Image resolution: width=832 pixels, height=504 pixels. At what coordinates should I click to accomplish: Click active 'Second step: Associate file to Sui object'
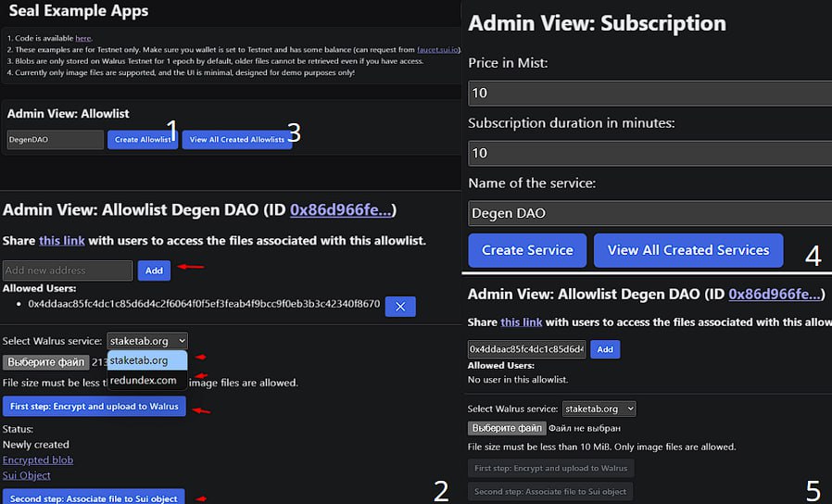pyautogui.click(x=94, y=498)
